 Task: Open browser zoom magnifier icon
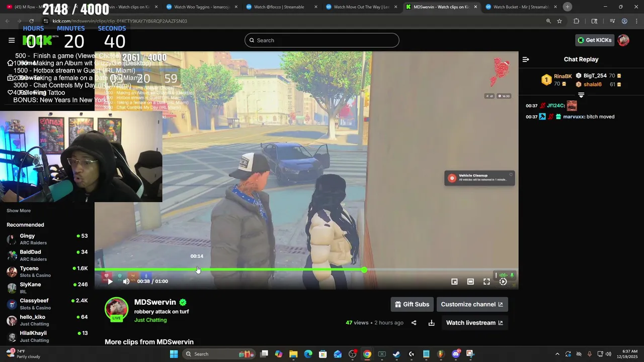pos(548,21)
